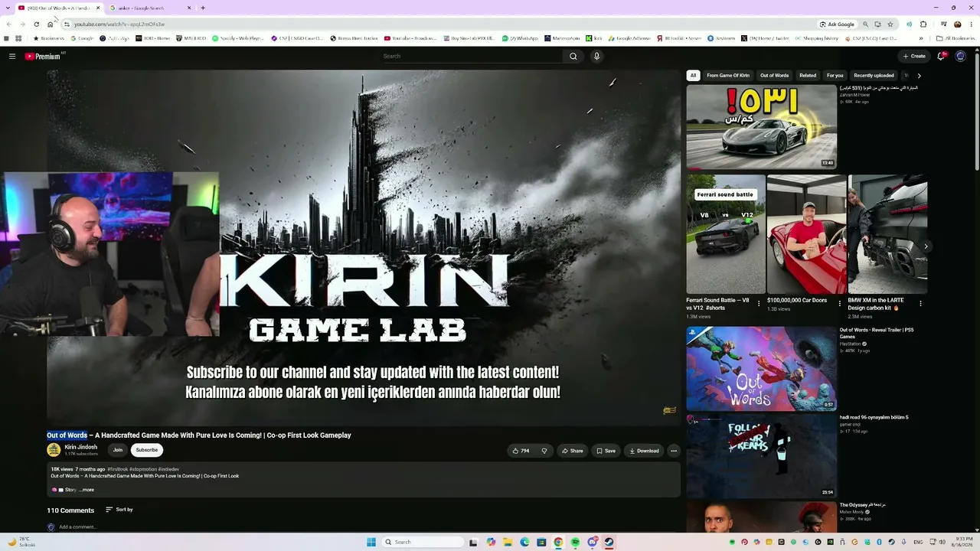
Task: Save the video to a playlist
Action: pos(606,451)
